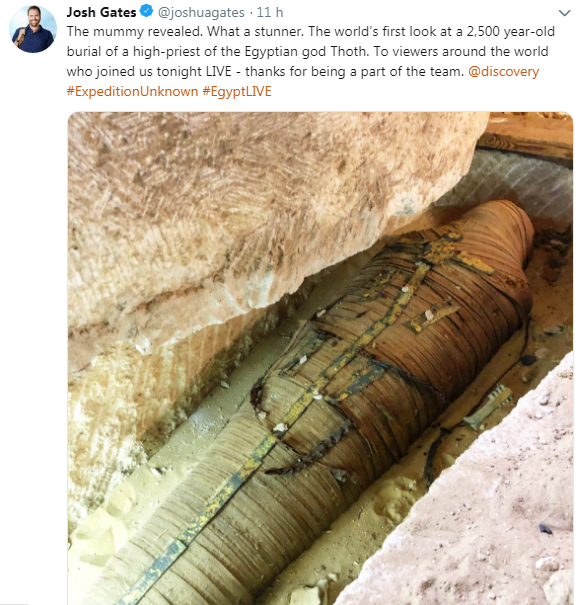Open the #EgyptLIVE hashtag
580x605 pixels.
(237, 91)
